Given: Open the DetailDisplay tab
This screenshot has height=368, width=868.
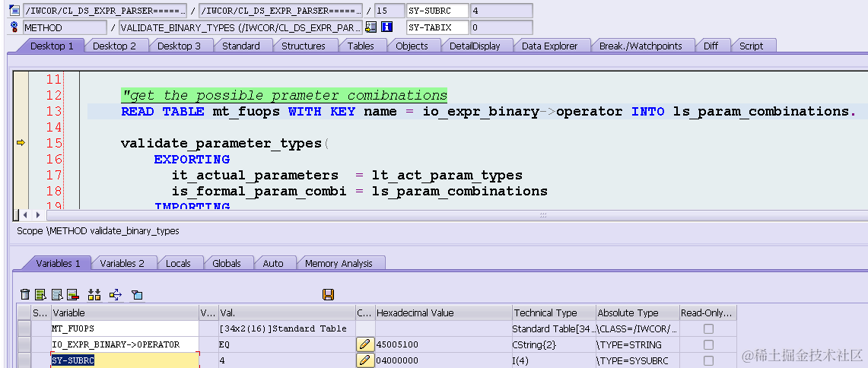Looking at the screenshot, I should 475,46.
